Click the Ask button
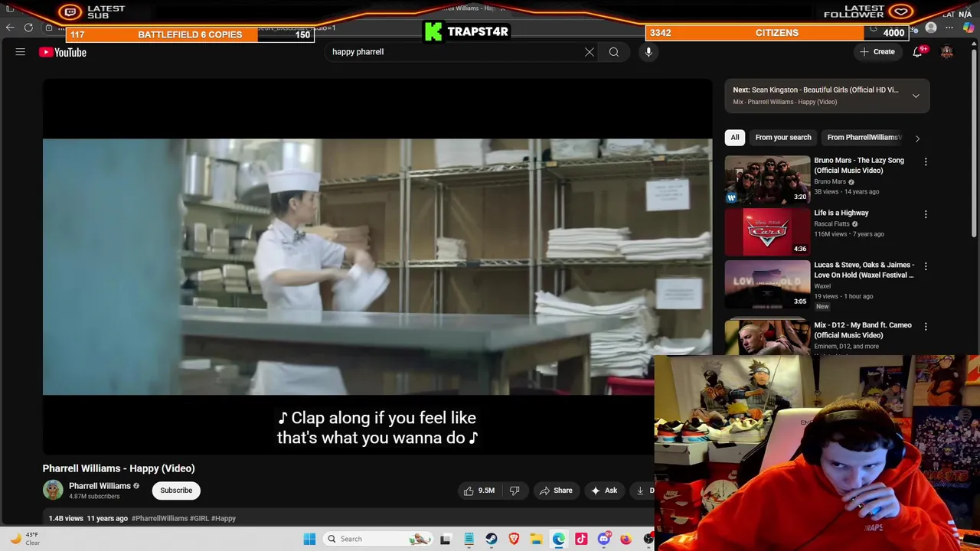This screenshot has width=980, height=551. click(603, 491)
